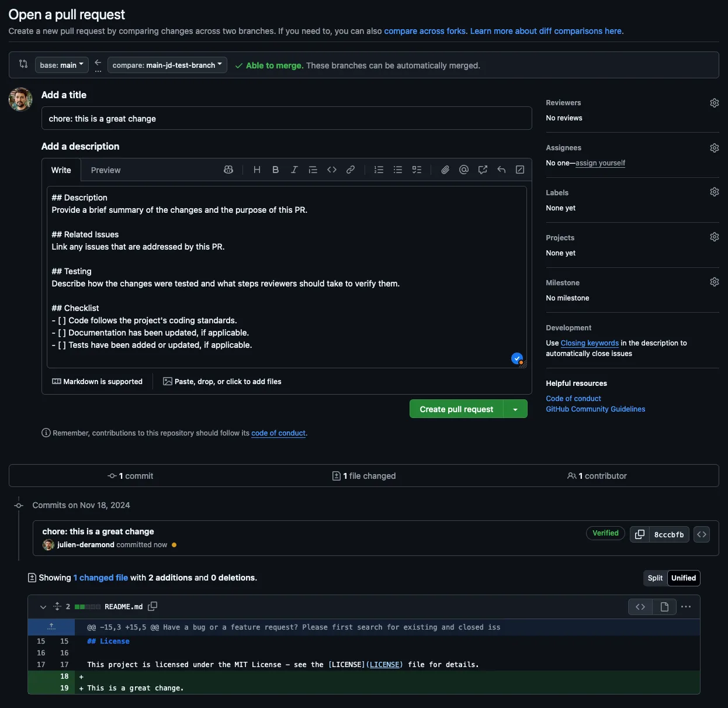Switch diff view to Split
The height and width of the screenshot is (708, 728).
coord(655,578)
